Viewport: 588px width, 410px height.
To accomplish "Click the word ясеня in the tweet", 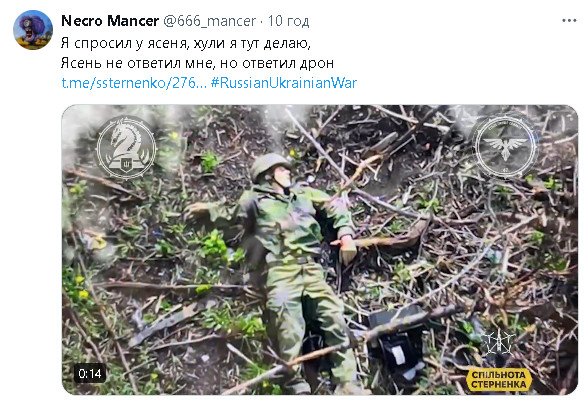I will click(166, 44).
